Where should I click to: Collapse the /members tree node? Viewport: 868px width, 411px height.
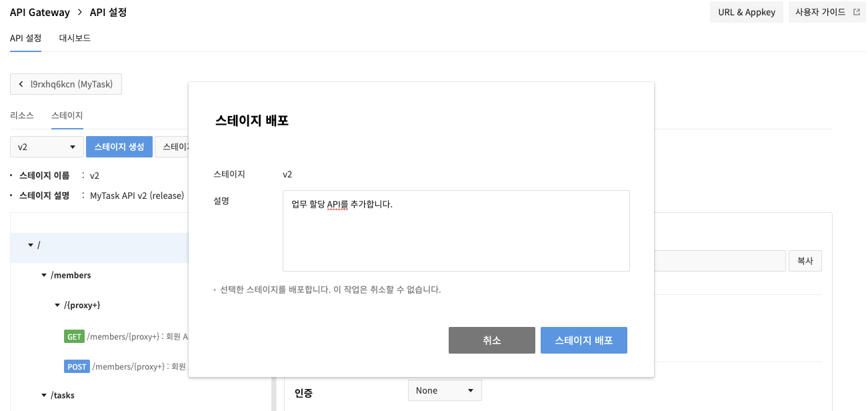44,275
